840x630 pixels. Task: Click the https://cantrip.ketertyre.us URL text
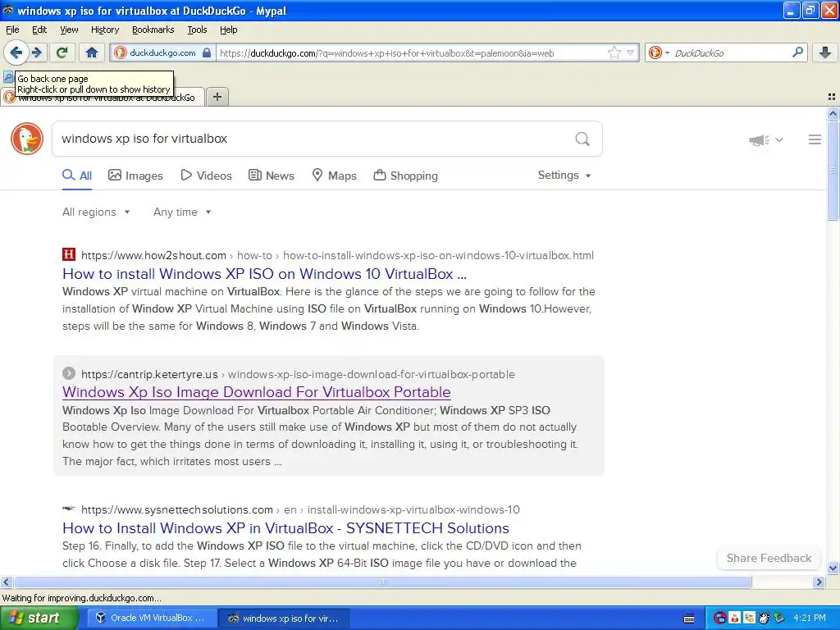pos(149,374)
